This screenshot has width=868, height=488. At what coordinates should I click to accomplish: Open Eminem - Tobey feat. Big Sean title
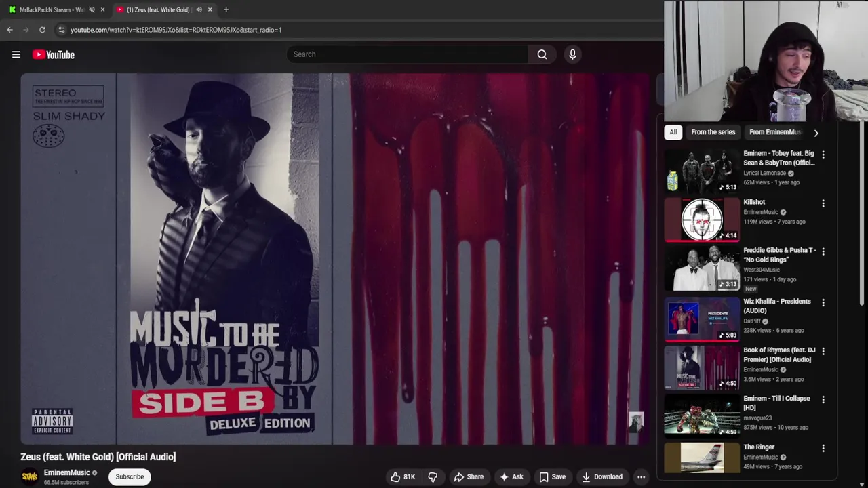[778, 158]
